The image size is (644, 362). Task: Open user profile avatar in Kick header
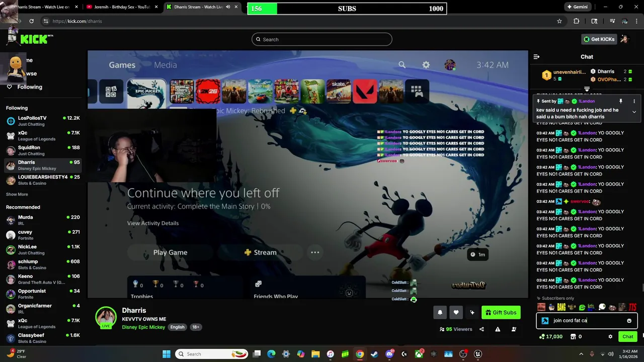coord(624,39)
